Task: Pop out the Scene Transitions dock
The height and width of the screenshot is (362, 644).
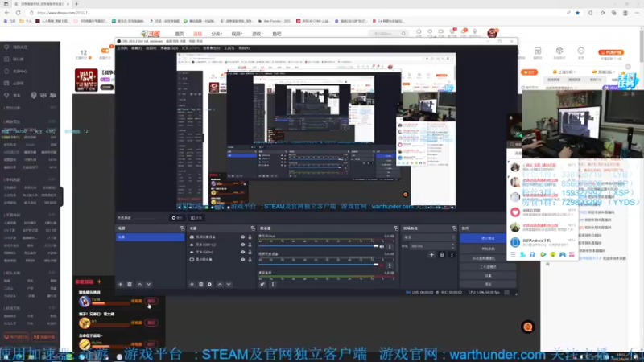Action: tap(454, 228)
